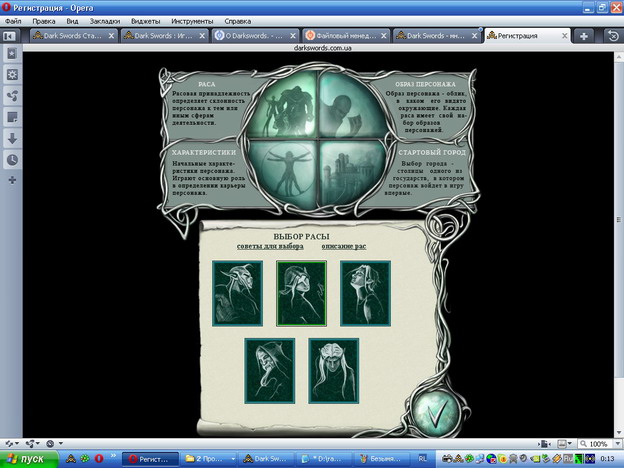Click the page scrollbar up arrow
The image size is (624, 468).
pos(619,57)
